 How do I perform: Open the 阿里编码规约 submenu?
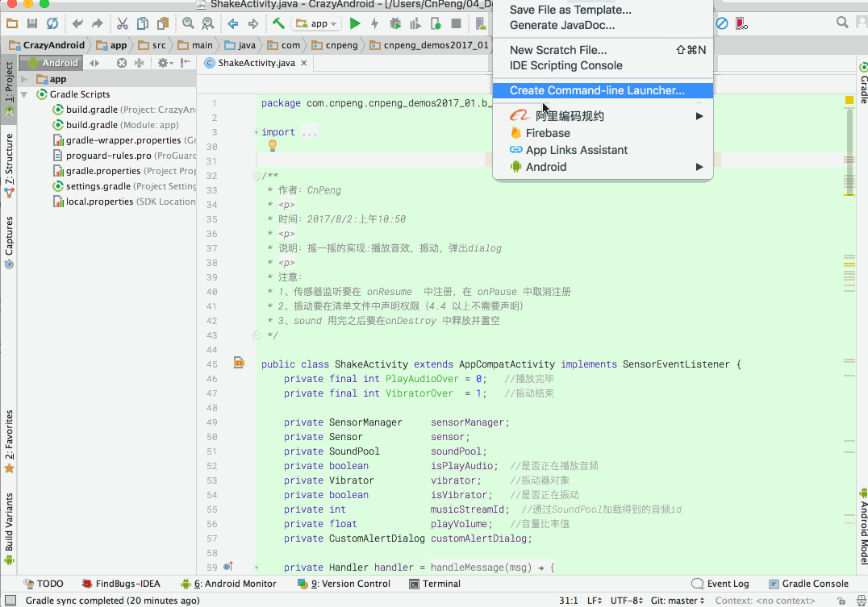coord(603,116)
